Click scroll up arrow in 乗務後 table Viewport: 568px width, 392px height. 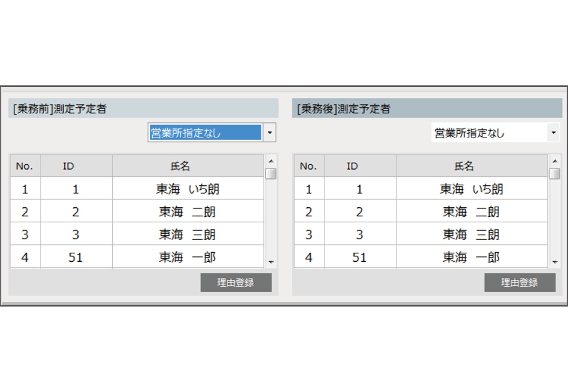(x=555, y=161)
